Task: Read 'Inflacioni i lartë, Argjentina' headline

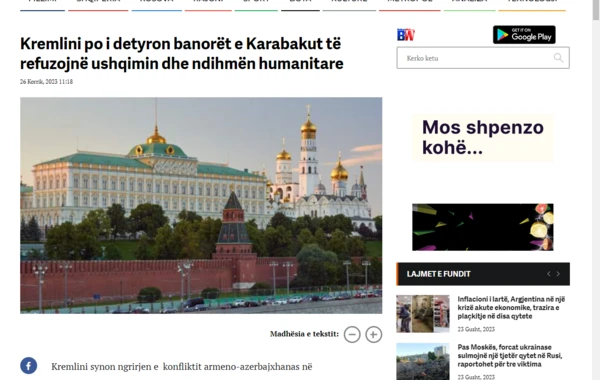Action: pyautogui.click(x=511, y=308)
